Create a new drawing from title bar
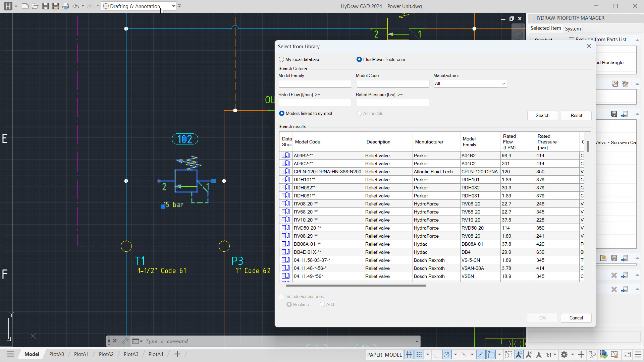The height and width of the screenshot is (362, 644). tap(25, 6)
